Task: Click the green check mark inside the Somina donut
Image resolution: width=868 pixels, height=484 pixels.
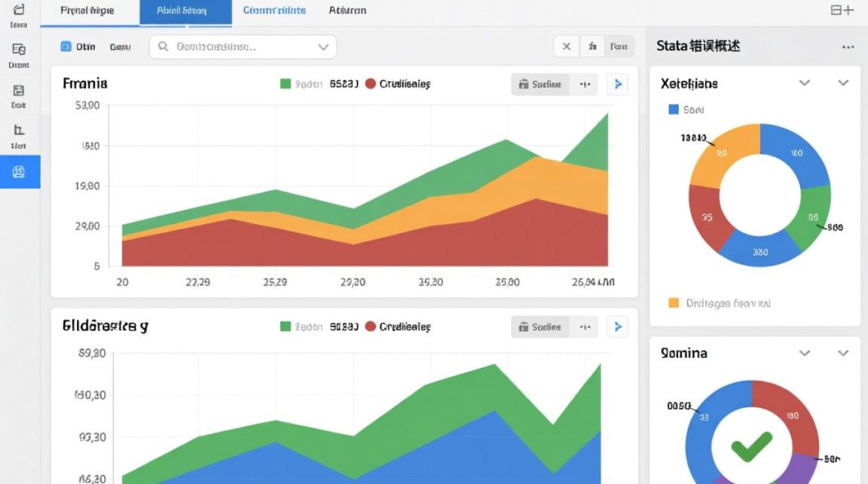Action: (x=751, y=447)
